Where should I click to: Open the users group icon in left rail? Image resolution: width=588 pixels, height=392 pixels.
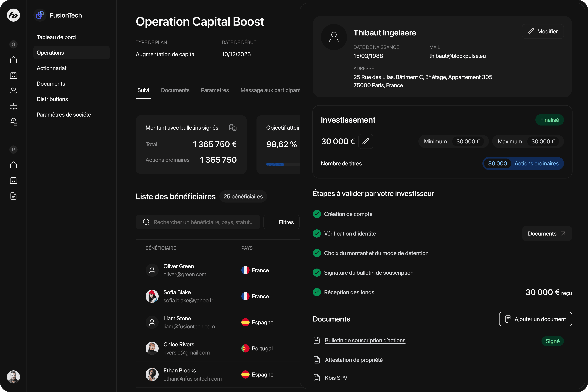(13, 91)
